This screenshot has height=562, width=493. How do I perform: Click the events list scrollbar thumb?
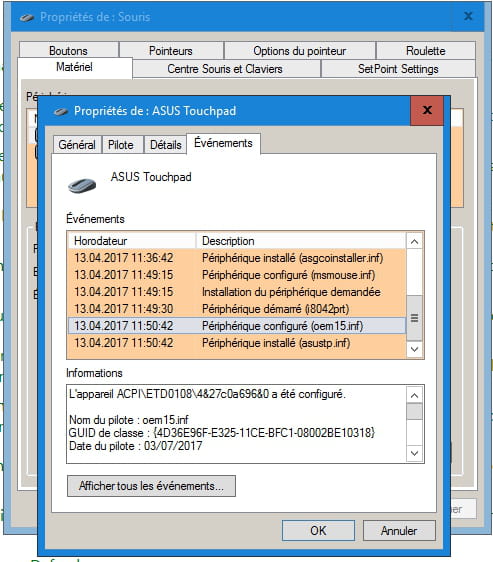pyautogui.click(x=414, y=318)
